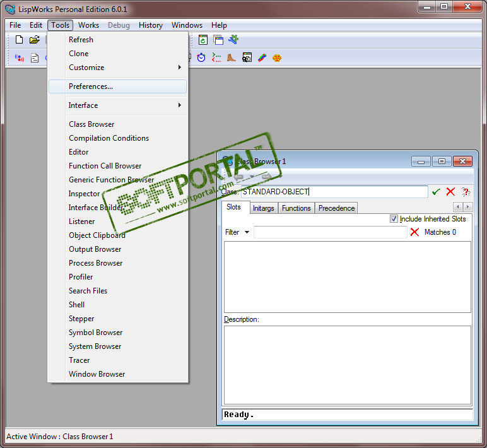Minimize the Class Browser 1 window
The image size is (487, 448).
(x=421, y=162)
